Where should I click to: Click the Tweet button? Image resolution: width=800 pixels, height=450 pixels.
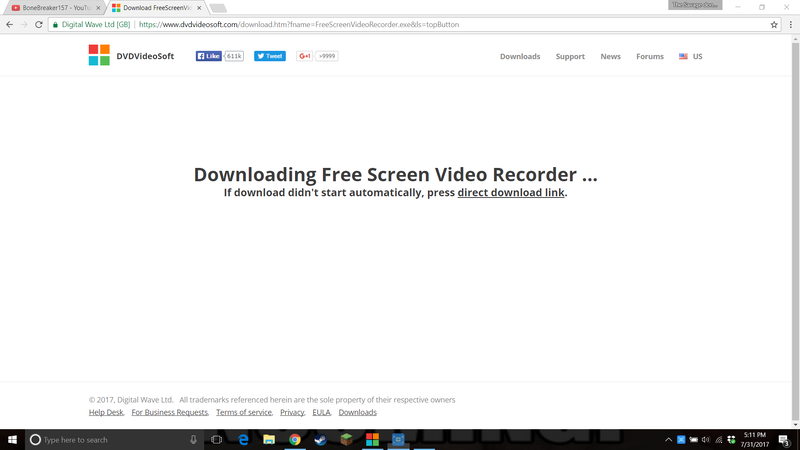coord(270,56)
